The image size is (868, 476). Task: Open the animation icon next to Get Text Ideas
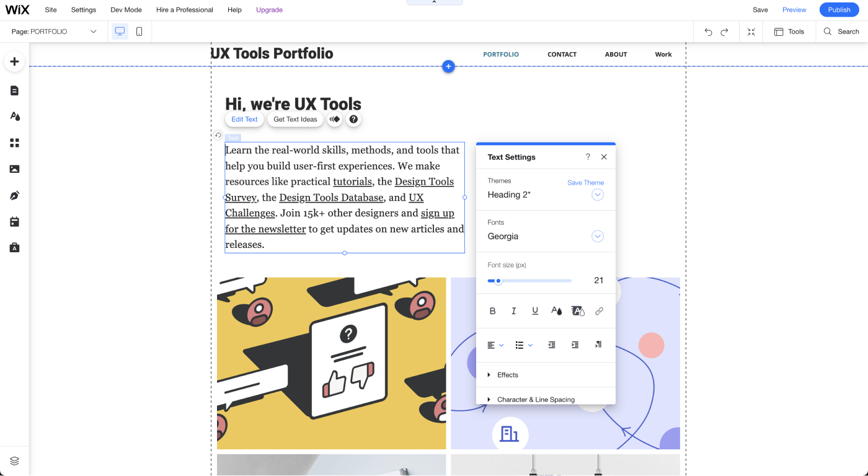[x=335, y=120]
